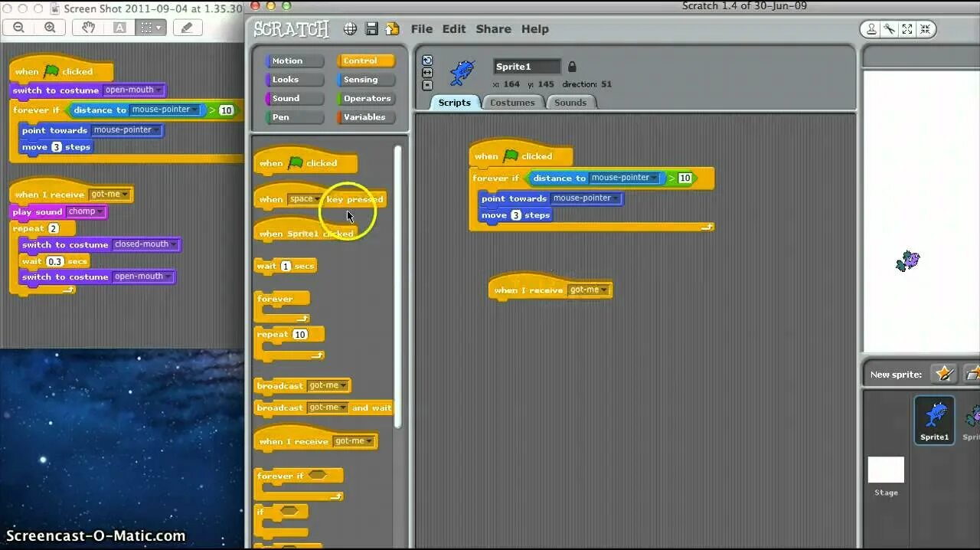
Task: Open the space key dropdown in palette
Action: click(317, 199)
